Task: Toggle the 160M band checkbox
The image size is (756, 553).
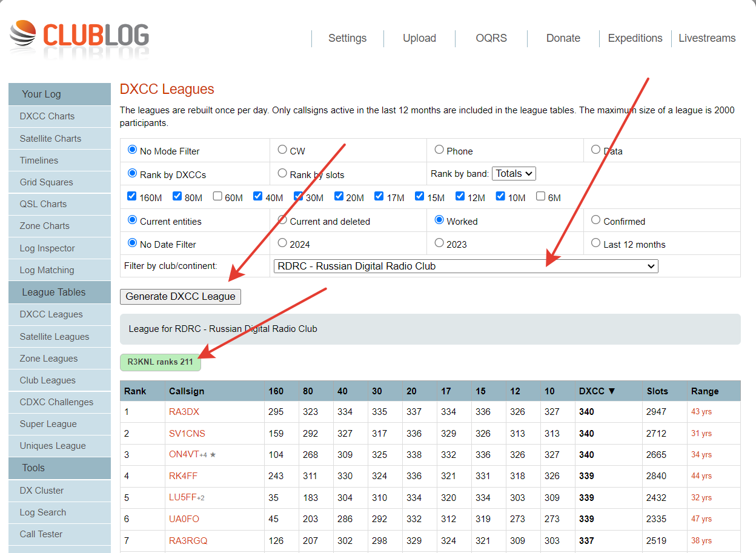Action: [132, 196]
